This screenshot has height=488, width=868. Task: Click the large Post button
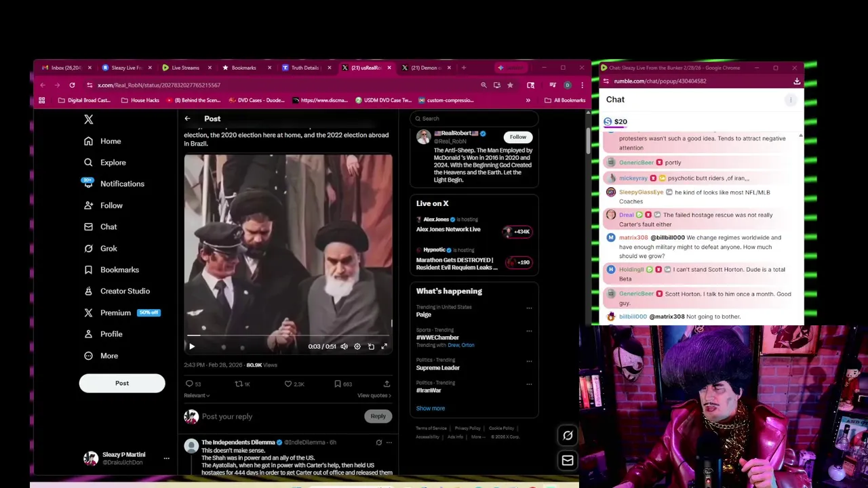(122, 383)
